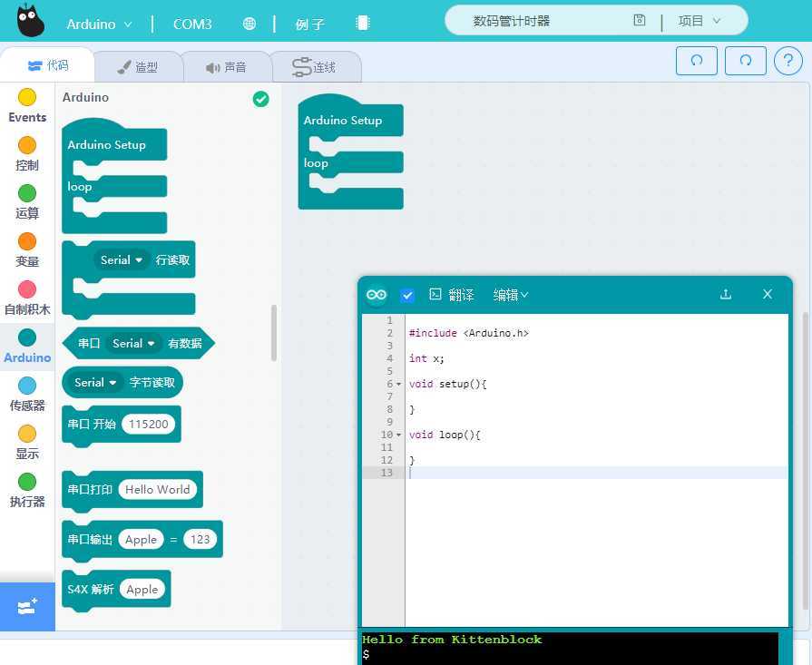Expand the 项目 menu
Screen dimensions: 812x665
pos(699,21)
